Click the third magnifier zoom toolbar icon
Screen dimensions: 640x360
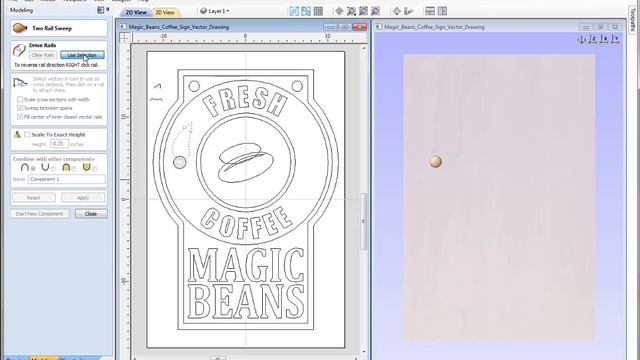[376, 11]
